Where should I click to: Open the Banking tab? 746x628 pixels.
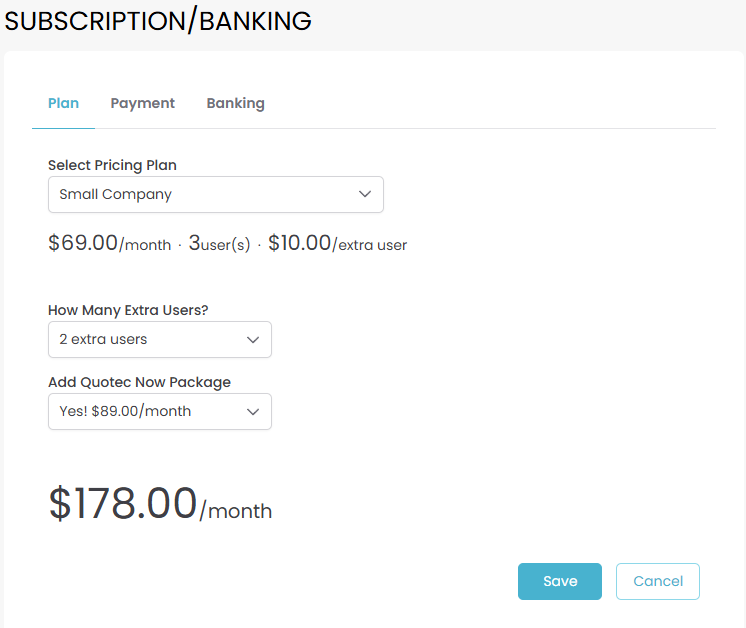235,103
